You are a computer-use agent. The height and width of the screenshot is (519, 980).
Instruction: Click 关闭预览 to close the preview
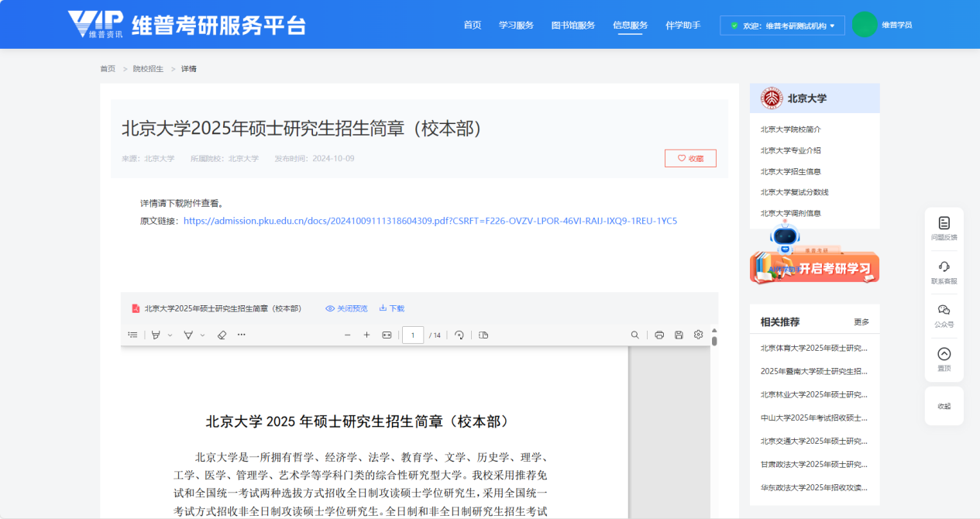[x=346, y=308]
